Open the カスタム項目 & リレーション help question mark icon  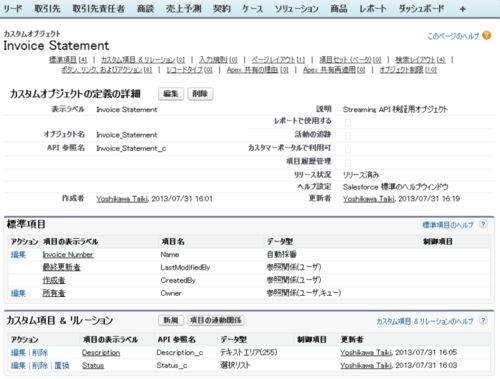click(483, 321)
